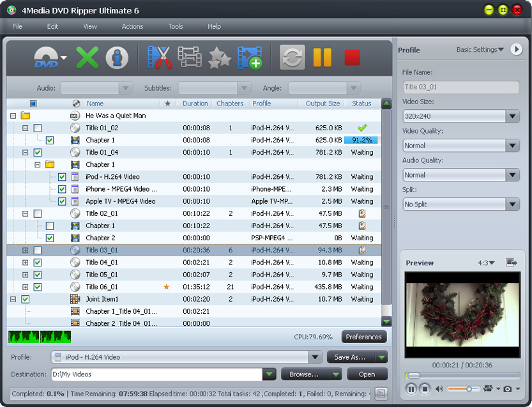Open the Tools menu
The width and height of the screenshot is (532, 407).
pyautogui.click(x=175, y=26)
